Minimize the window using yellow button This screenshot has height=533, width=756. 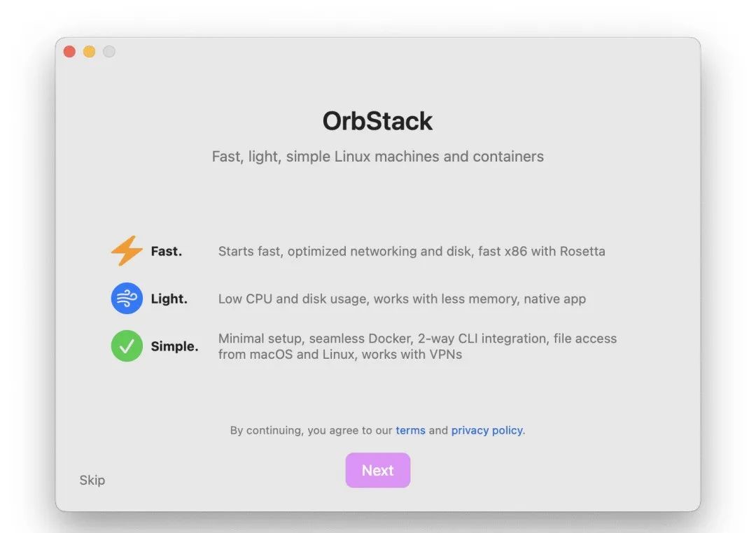click(x=89, y=52)
